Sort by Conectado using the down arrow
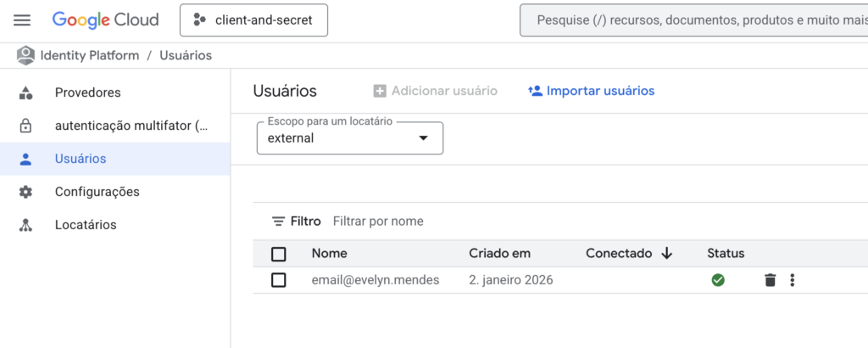This screenshot has width=868, height=348. click(x=667, y=253)
